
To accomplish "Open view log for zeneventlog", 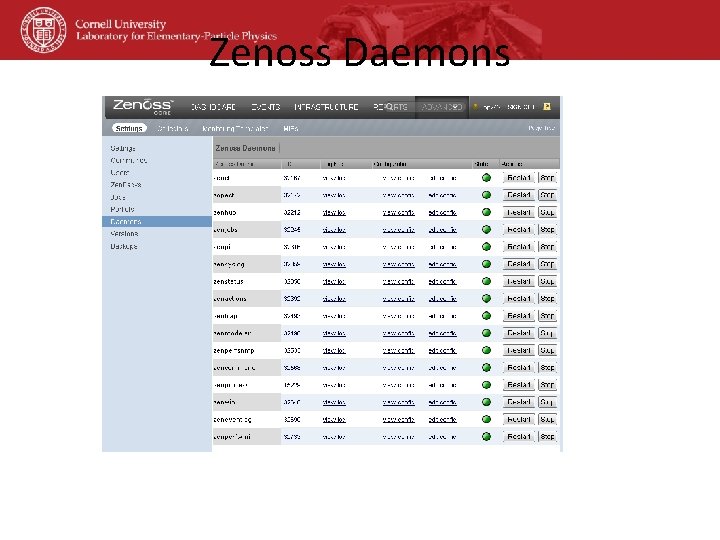I will [334, 419].
